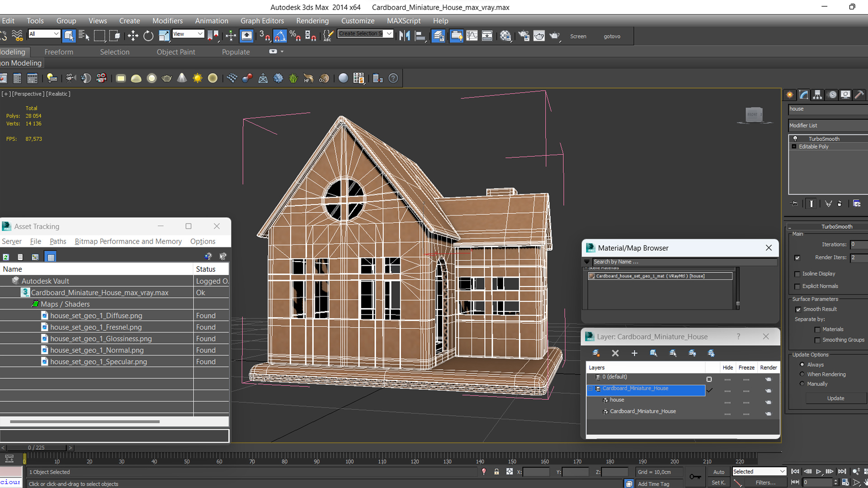The width and height of the screenshot is (868, 488).
Task: Select When Rendering update option
Action: point(802,374)
